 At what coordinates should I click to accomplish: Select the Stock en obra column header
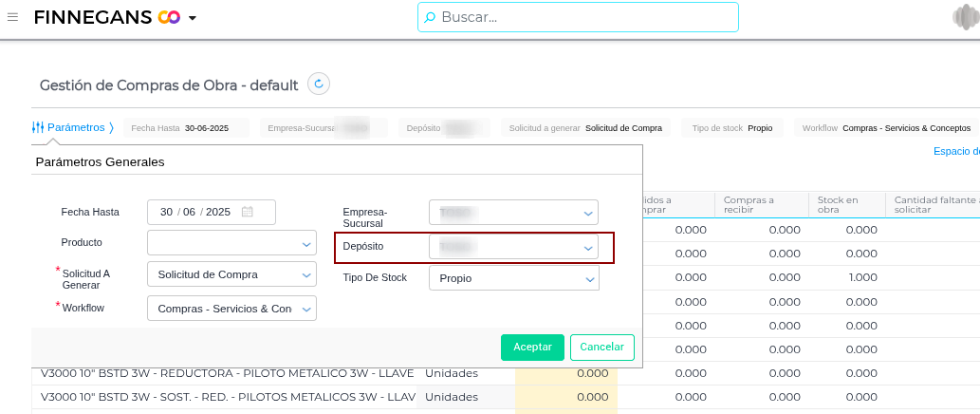[847, 205]
